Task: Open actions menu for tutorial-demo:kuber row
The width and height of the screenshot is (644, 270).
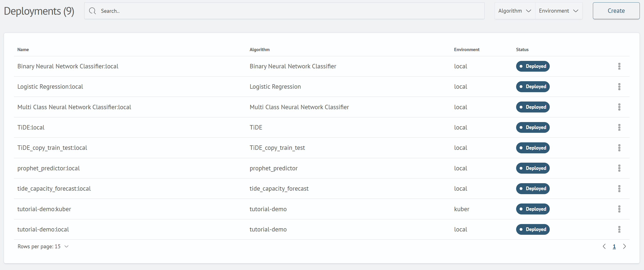Action: (x=619, y=209)
